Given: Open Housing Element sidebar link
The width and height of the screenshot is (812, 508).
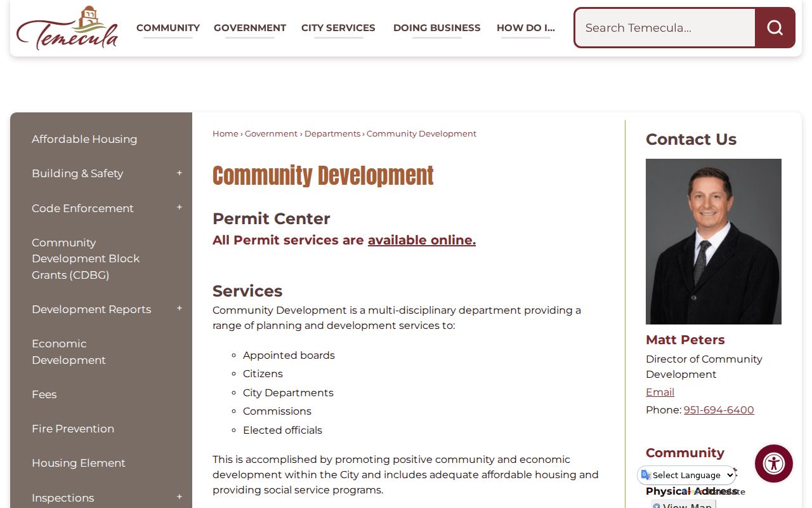Looking at the screenshot, I should coord(79,463).
